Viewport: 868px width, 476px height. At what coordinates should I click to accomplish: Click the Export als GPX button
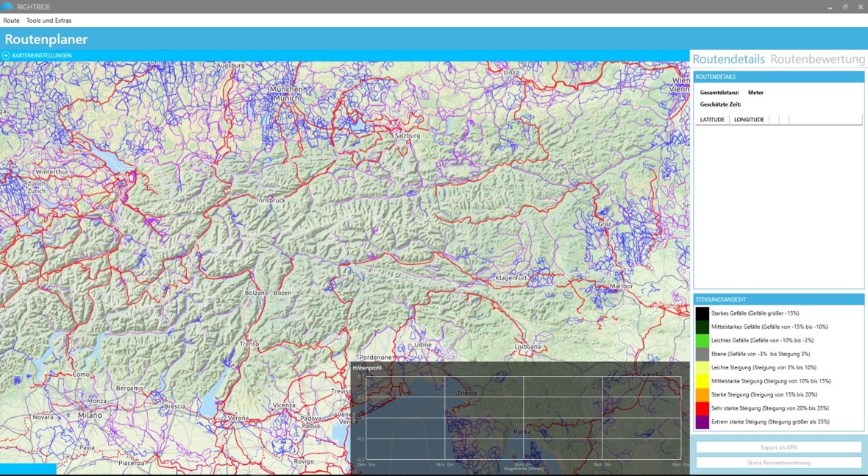coord(779,447)
